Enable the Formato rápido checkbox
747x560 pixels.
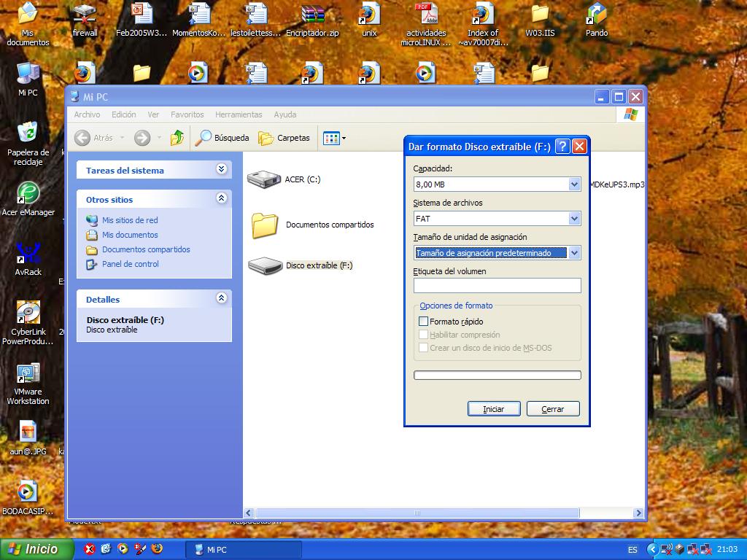coord(423,322)
